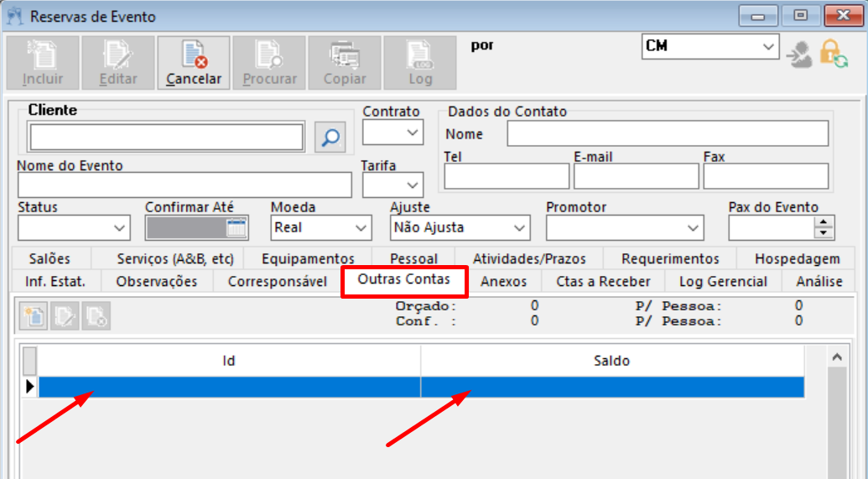
Task: Open the Log Gerencial tab
Action: [x=723, y=281]
